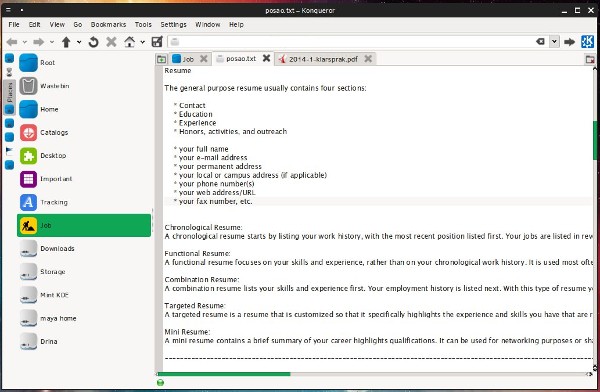Open Downloads in Places panel
The height and width of the screenshot is (392, 600).
pyautogui.click(x=84, y=248)
